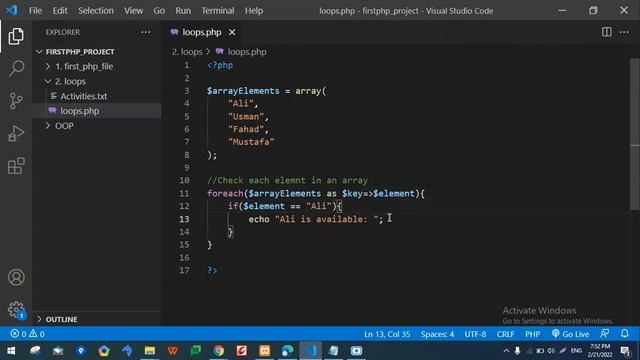Collapse the 2. loops folder
Viewport: 640px width, 360px height.
tap(70, 81)
